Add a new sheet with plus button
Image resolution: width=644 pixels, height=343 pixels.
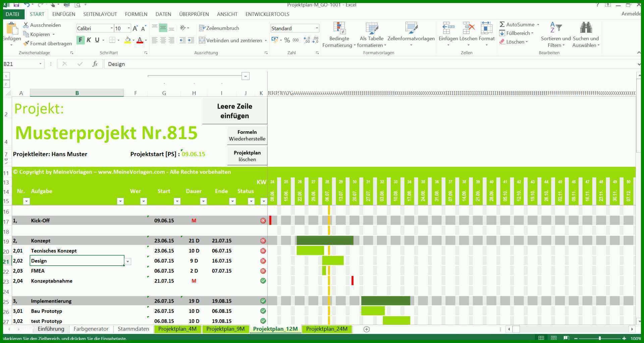pyautogui.click(x=367, y=329)
